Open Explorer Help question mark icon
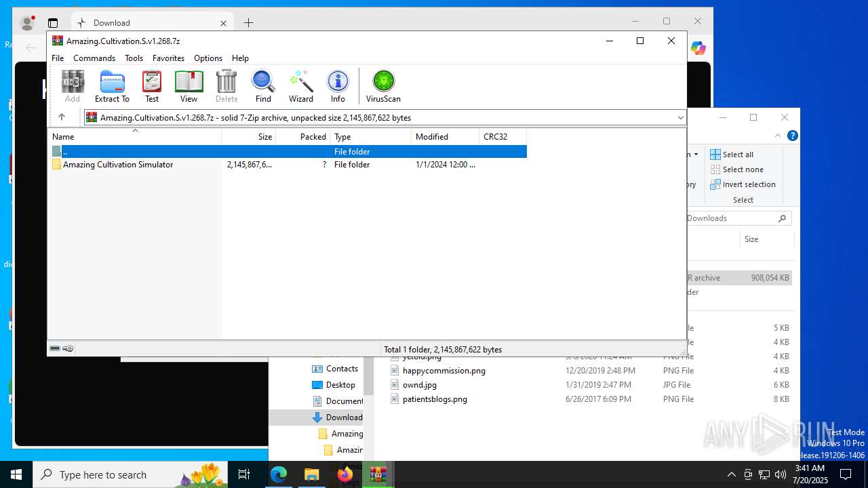 (792, 136)
